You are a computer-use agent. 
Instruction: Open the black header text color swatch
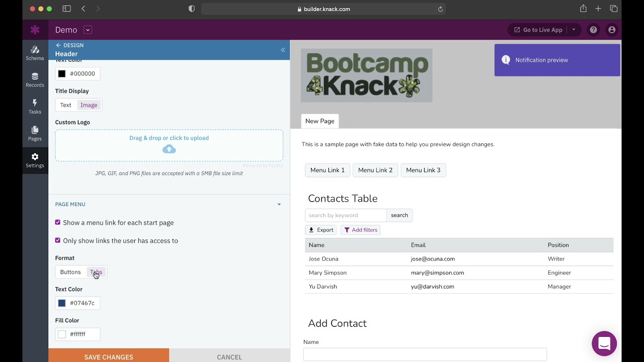[62, 73]
